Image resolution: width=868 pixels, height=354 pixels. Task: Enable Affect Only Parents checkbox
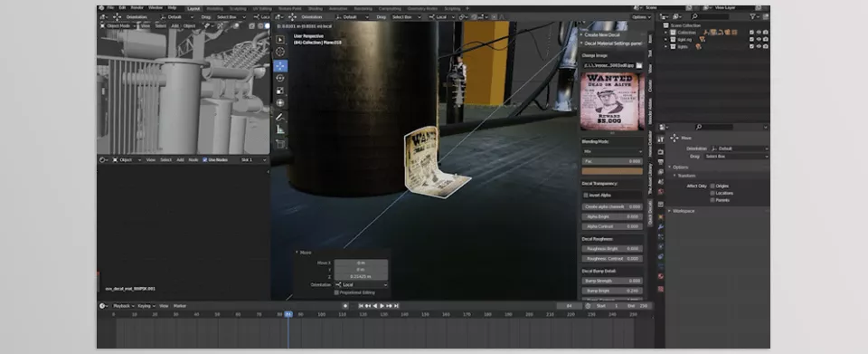click(x=712, y=200)
